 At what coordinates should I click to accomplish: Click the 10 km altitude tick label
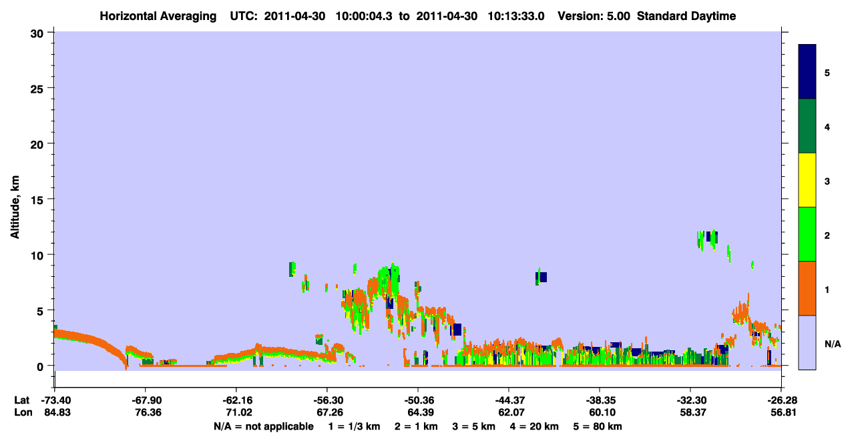38,255
